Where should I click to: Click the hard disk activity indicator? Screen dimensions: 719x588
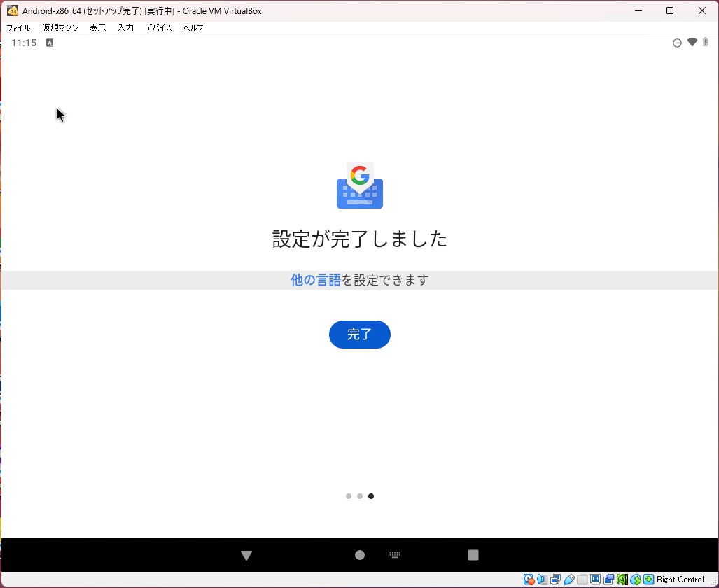point(529,580)
